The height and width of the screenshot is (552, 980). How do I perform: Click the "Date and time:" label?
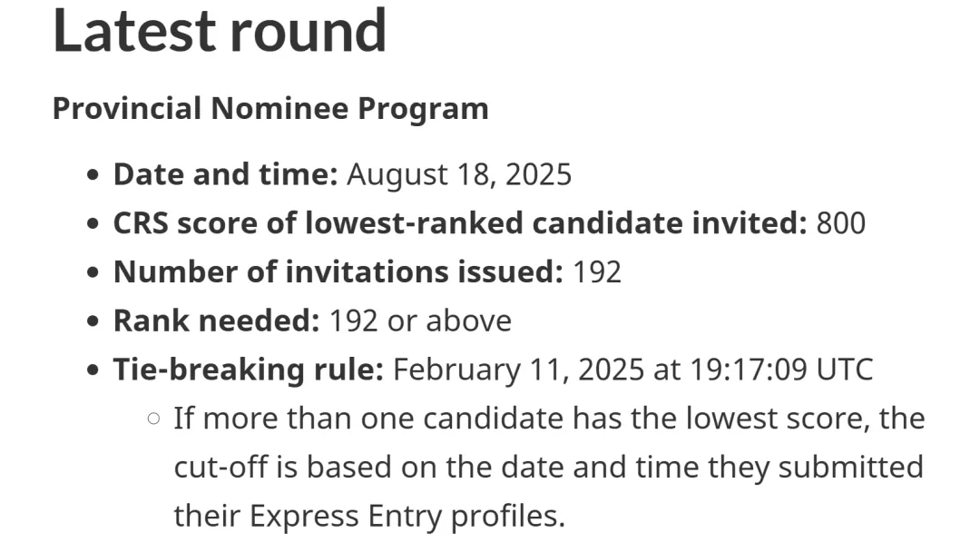(225, 173)
